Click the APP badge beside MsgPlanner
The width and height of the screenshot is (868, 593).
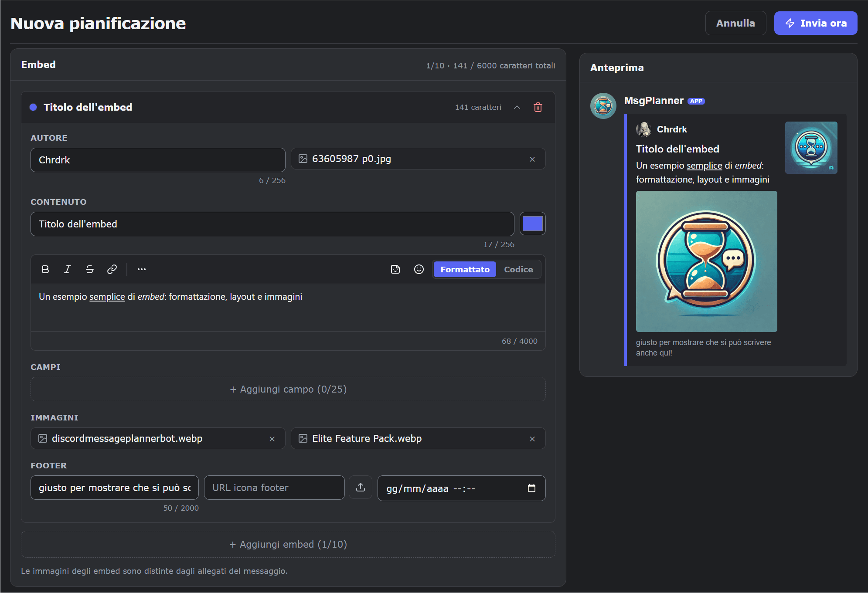[696, 101]
